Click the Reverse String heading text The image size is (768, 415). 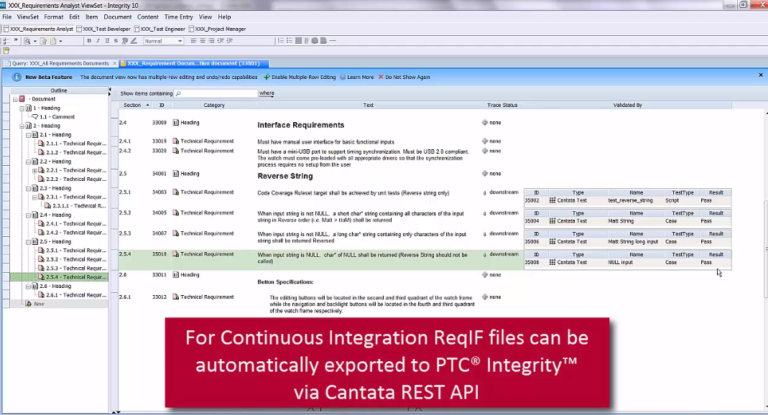click(x=285, y=176)
